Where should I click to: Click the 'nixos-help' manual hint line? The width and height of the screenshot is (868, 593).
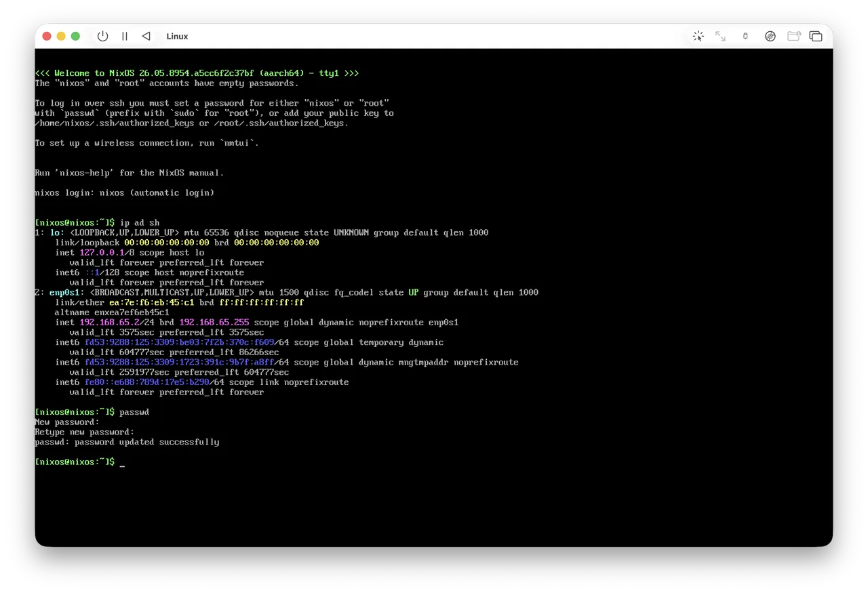click(x=129, y=173)
